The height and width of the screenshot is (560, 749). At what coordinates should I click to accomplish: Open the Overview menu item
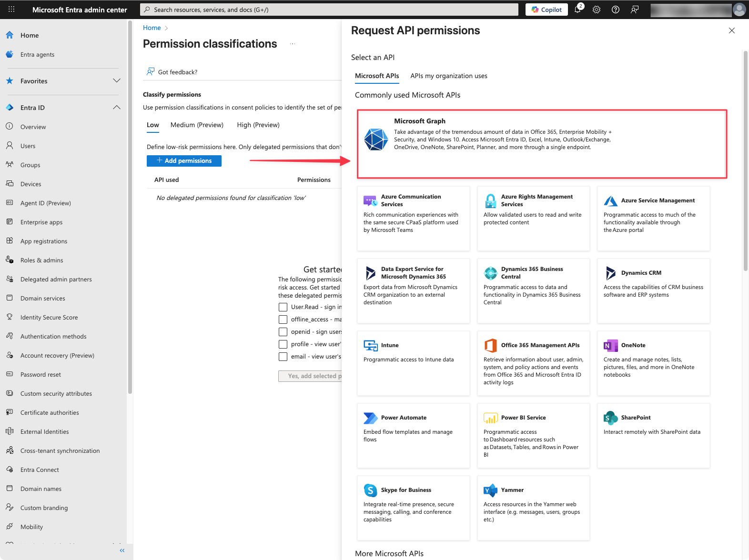point(64,127)
